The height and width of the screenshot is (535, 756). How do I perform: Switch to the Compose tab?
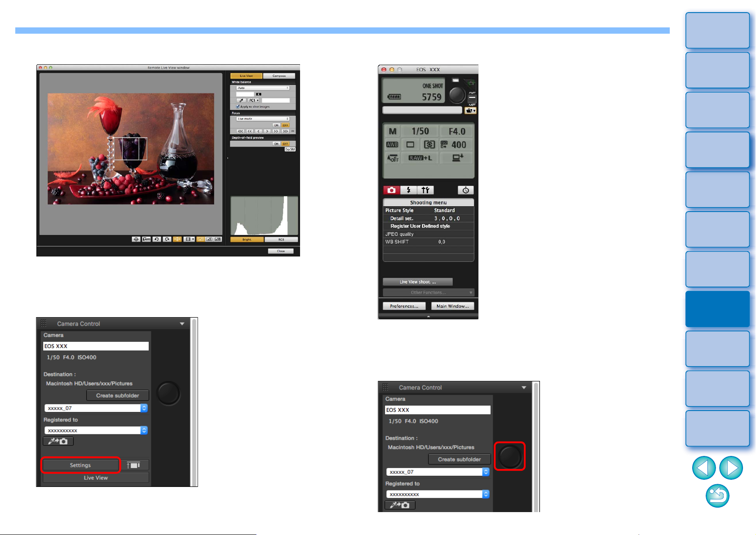(x=279, y=76)
